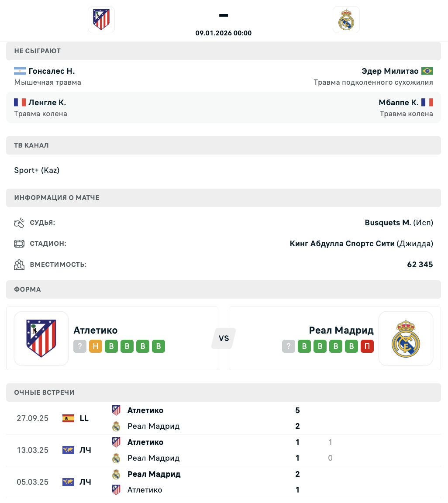This screenshot has height=503, width=448.
Task: Click the referee whistle icon
Action: point(19,223)
